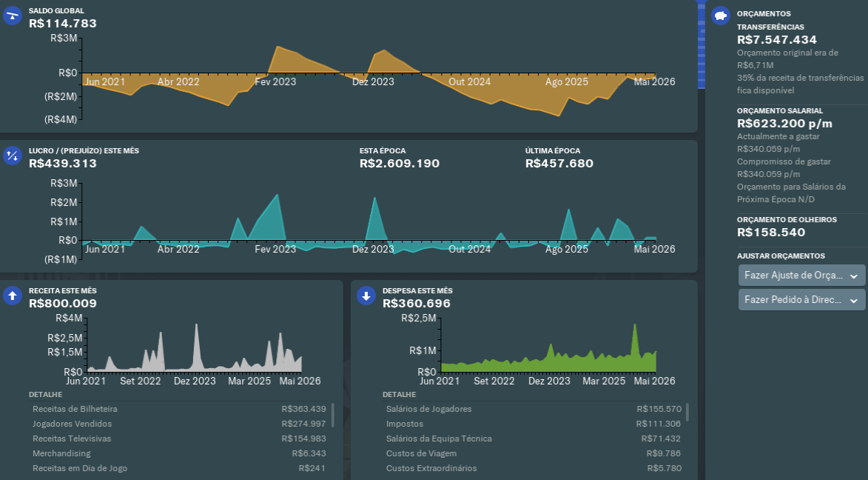Click the income detail list scrollbar
This screenshot has height=480, width=868.
click(x=333, y=415)
